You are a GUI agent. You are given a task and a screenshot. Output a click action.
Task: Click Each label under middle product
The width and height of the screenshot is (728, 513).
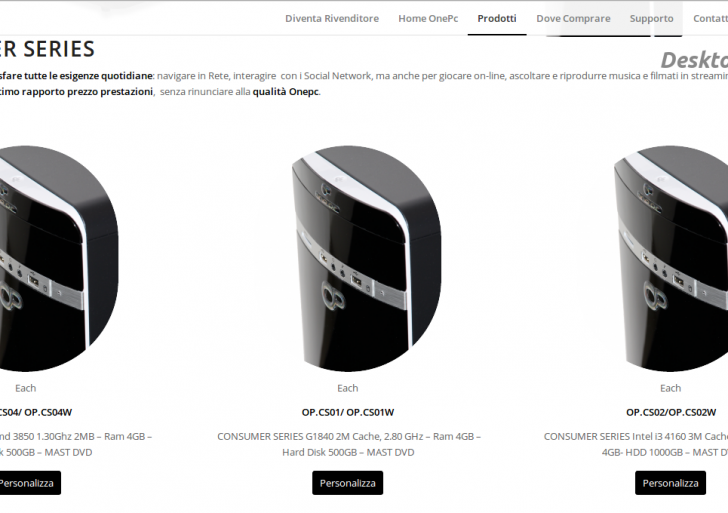point(348,388)
